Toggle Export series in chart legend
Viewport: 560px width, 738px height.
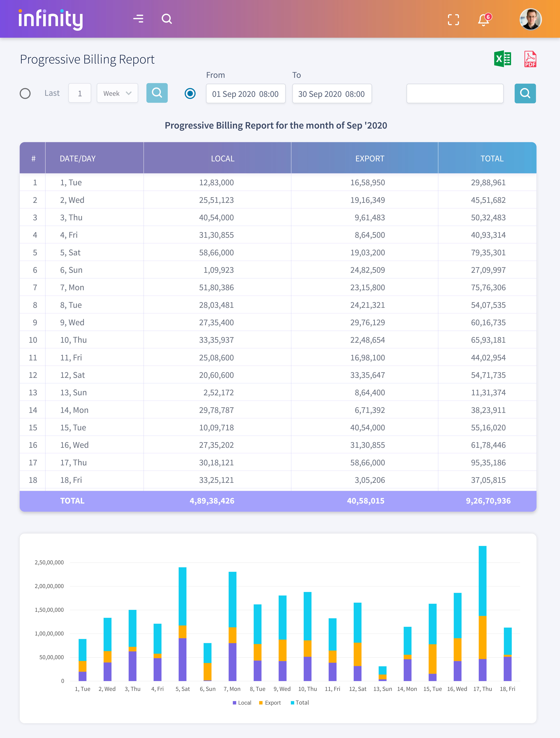pos(270,702)
